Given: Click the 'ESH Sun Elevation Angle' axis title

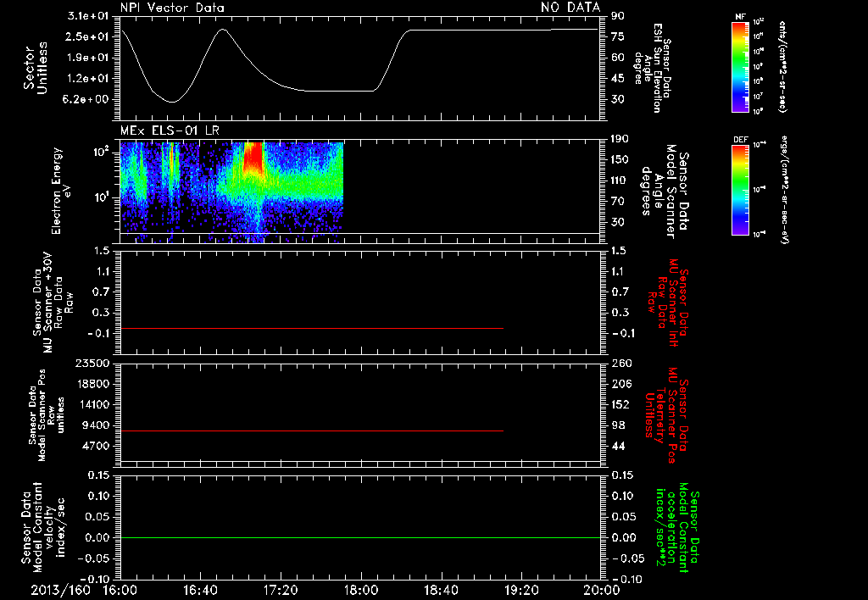Looking at the screenshot, I should coord(654,68).
